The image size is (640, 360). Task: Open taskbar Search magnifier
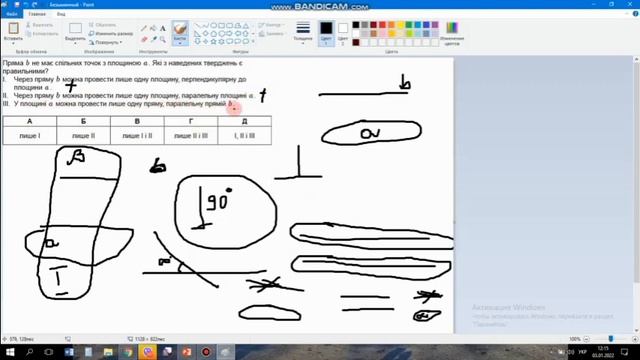click(x=29, y=352)
